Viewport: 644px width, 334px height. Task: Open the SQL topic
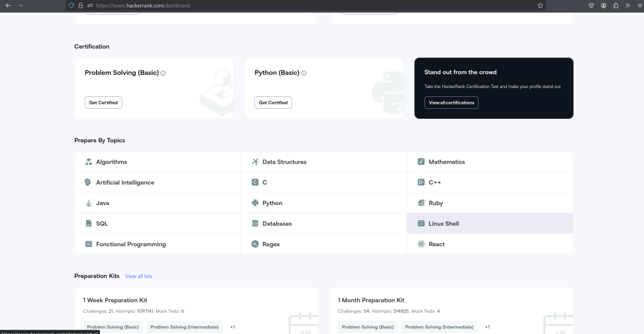(158, 223)
